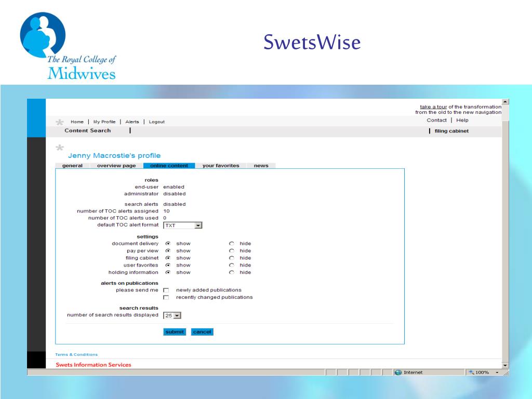
Task: Click the Jenny Macrostie's profile heading
Action: pos(114,156)
